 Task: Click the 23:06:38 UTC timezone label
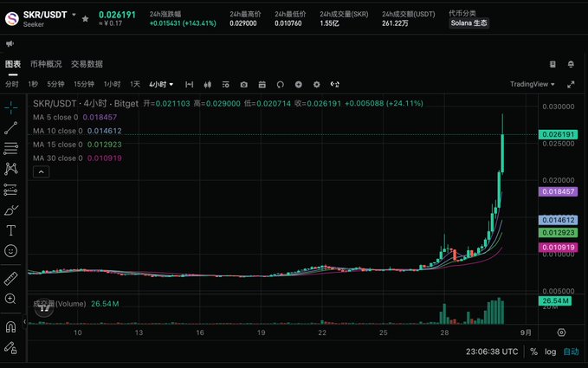click(x=492, y=352)
